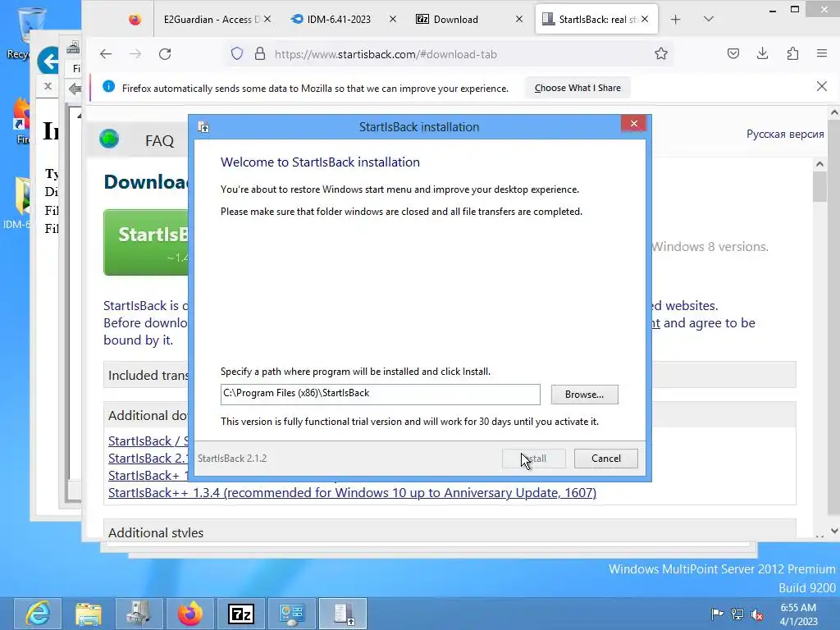The image size is (840, 630).
Task: View site security padlock info
Action: click(x=260, y=53)
